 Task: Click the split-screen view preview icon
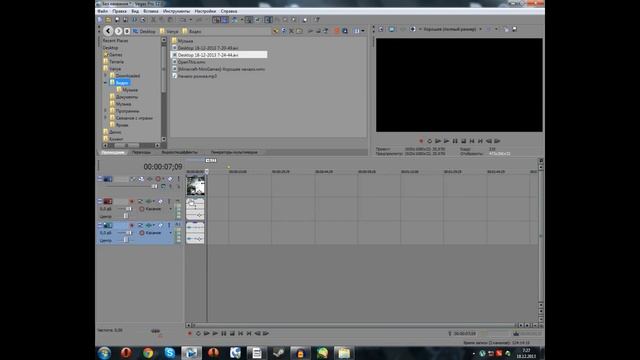[413, 29]
